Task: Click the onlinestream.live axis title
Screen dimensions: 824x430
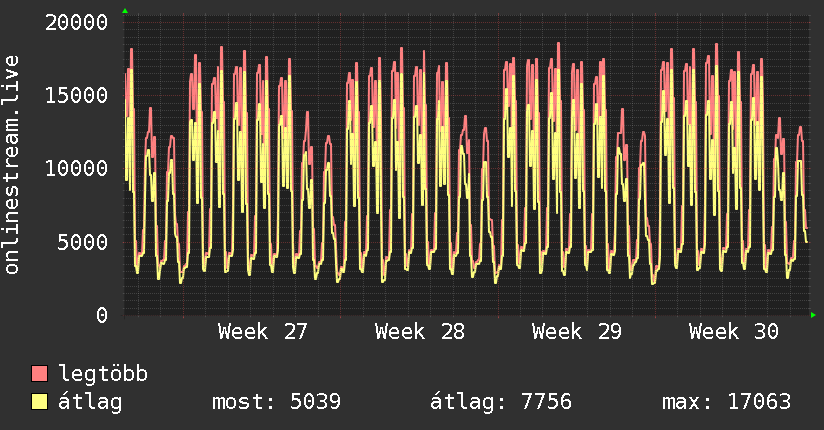Action: coord(12,165)
